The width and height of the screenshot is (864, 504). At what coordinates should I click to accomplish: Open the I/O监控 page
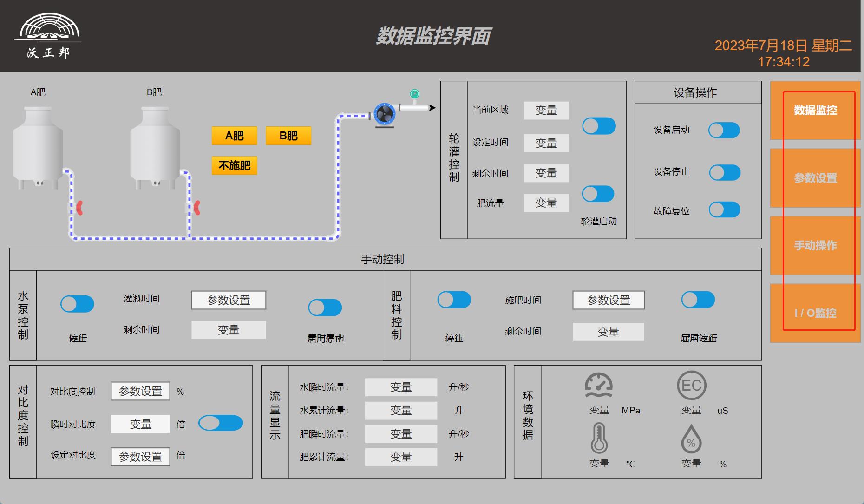coord(815,313)
